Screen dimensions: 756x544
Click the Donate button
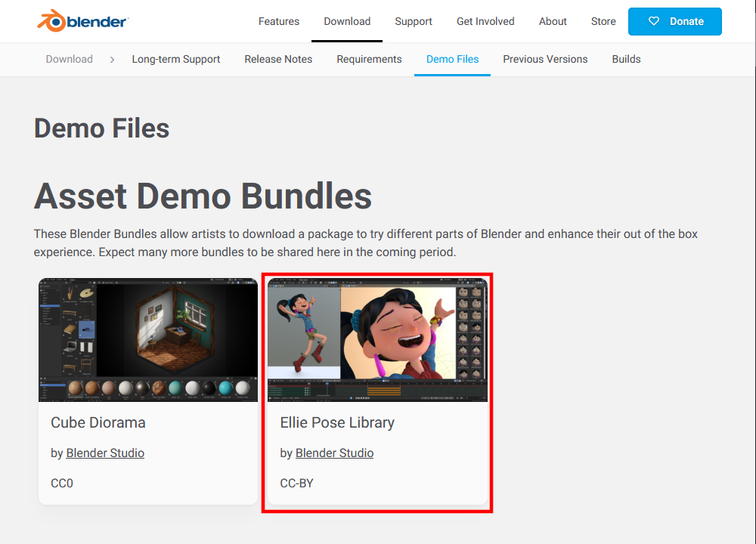pyautogui.click(x=674, y=21)
